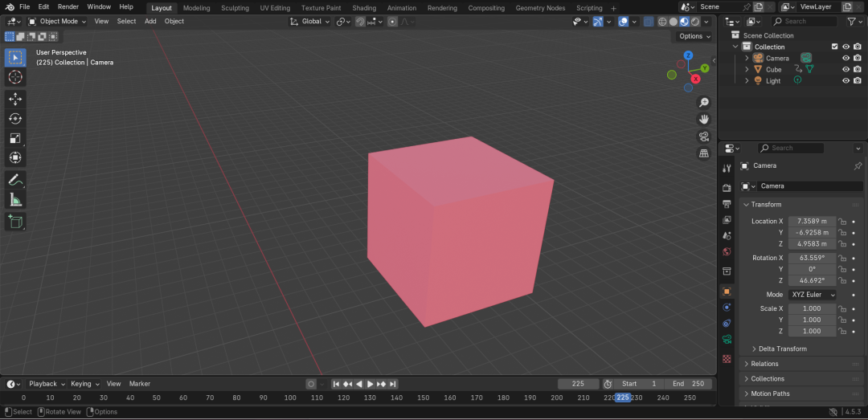
Task: Switch to the Geometry Nodes workspace tab
Action: coord(540,8)
